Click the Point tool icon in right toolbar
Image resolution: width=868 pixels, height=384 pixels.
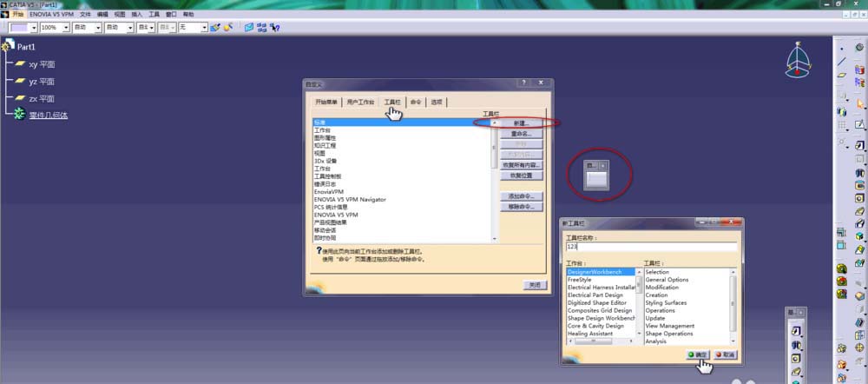tap(842, 49)
